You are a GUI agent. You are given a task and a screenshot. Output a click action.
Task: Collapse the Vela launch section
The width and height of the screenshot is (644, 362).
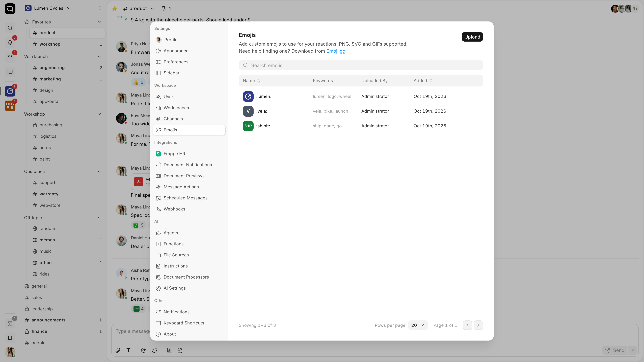99,56
